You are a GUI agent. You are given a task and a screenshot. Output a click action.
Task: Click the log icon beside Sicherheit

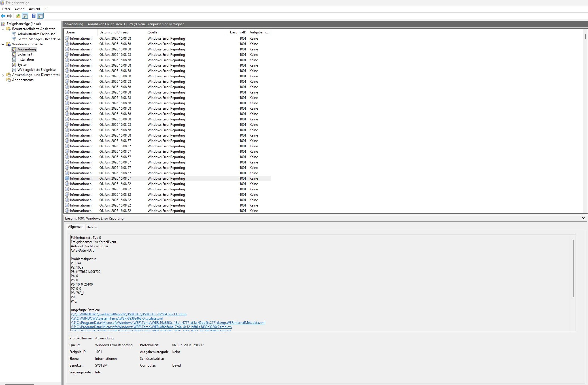[14, 54]
